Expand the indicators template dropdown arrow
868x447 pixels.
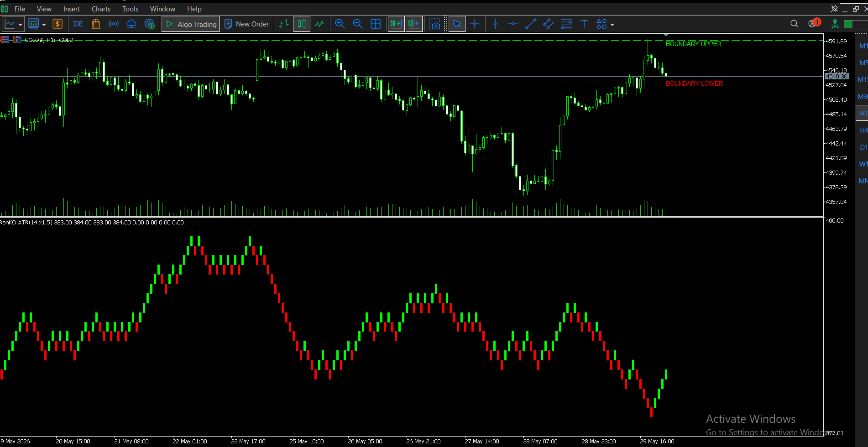click(x=44, y=25)
